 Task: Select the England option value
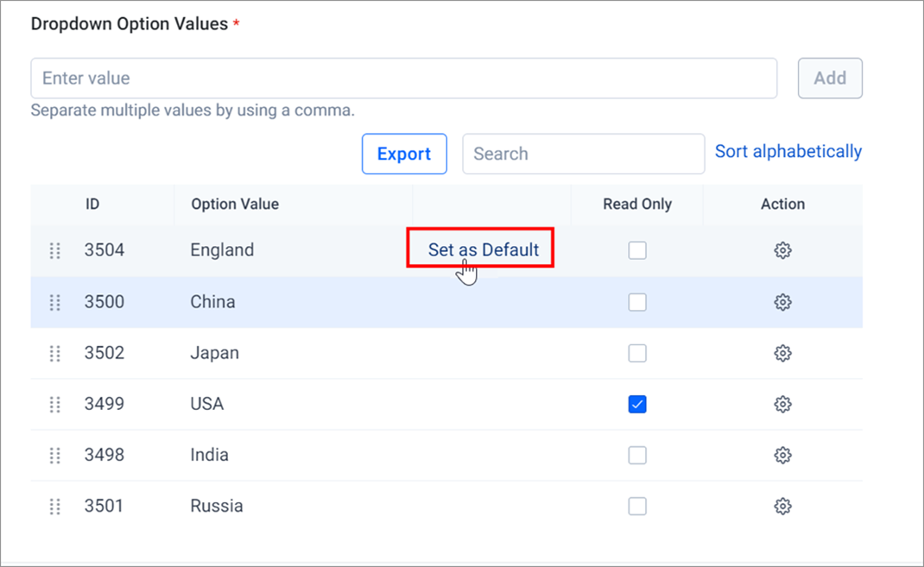(x=222, y=250)
